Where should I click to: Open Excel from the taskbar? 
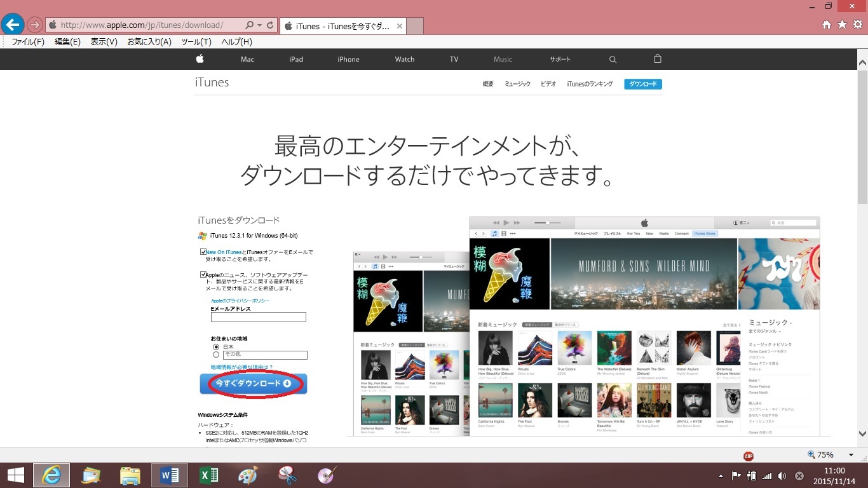click(209, 475)
